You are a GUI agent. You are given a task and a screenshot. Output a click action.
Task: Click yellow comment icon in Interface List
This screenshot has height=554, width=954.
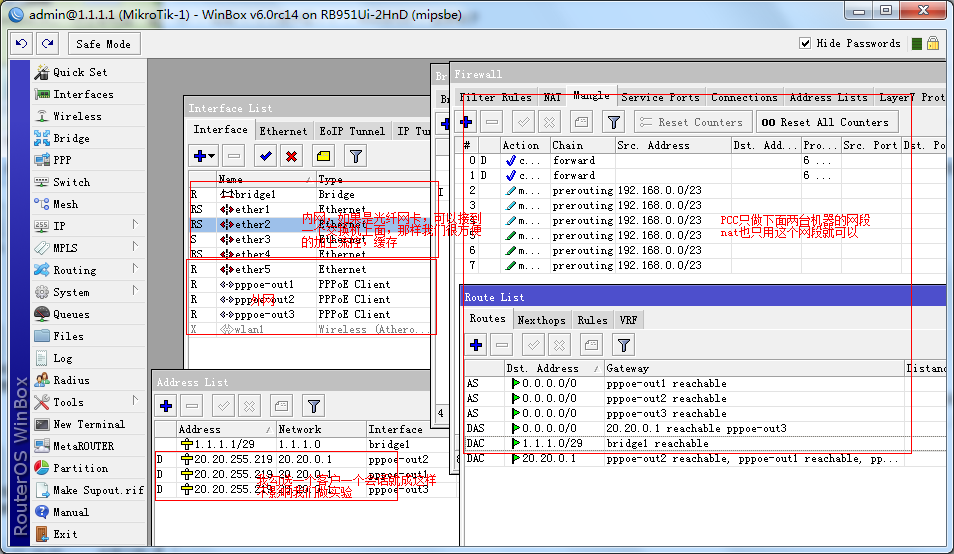pyautogui.click(x=324, y=156)
